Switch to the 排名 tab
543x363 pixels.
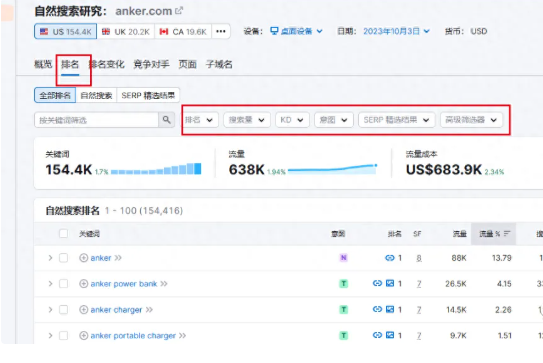pyautogui.click(x=70, y=64)
